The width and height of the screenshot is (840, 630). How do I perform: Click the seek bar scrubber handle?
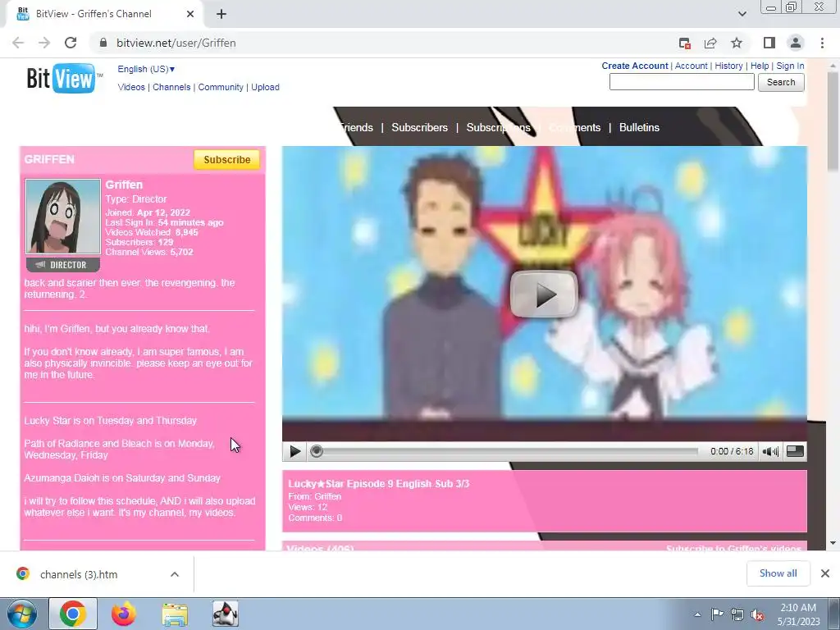tap(317, 451)
